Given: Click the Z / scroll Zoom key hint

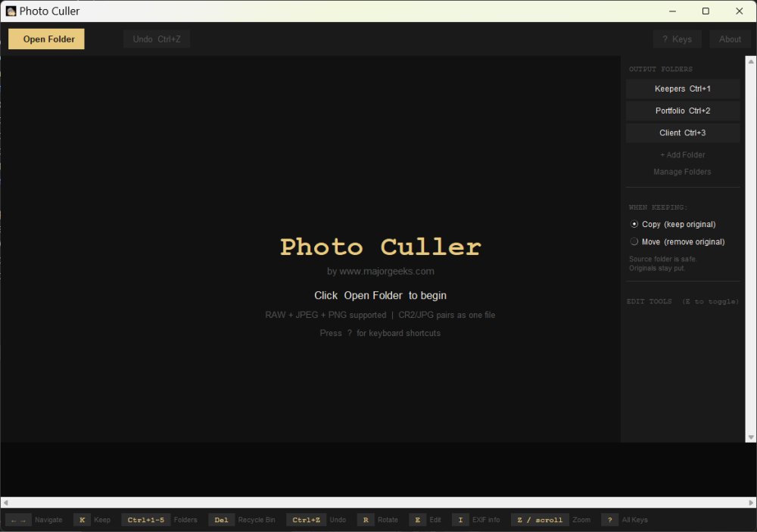Looking at the screenshot, I should click(x=551, y=520).
